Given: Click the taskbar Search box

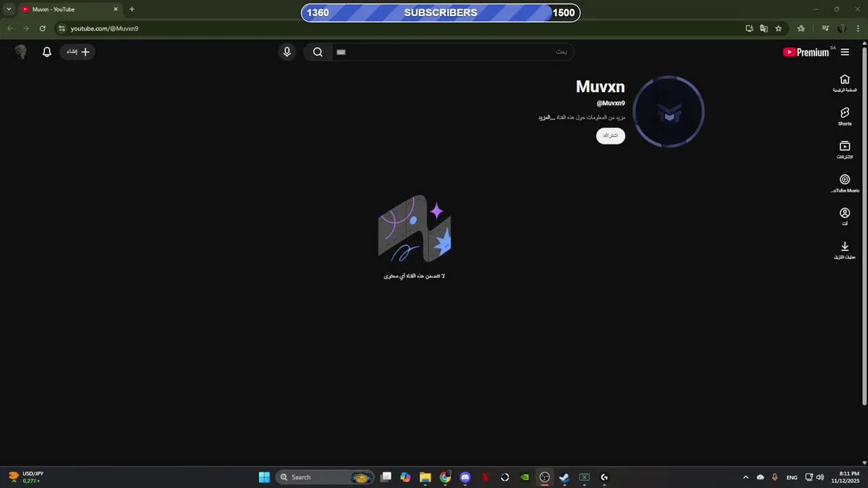Looking at the screenshot, I should point(325,477).
